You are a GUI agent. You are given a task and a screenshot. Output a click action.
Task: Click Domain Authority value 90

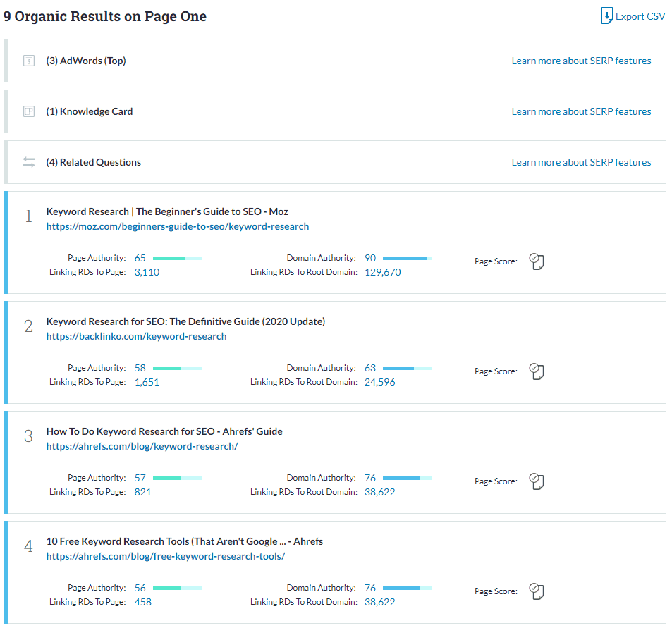(370, 258)
